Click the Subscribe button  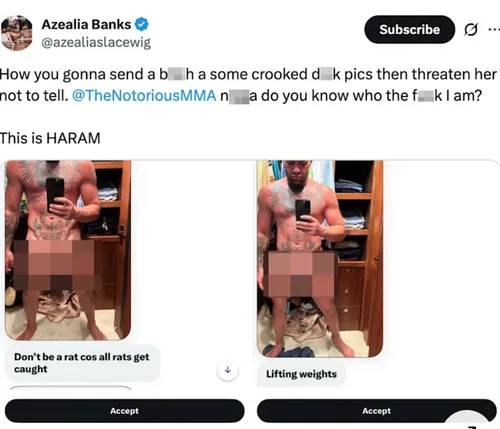tap(409, 29)
